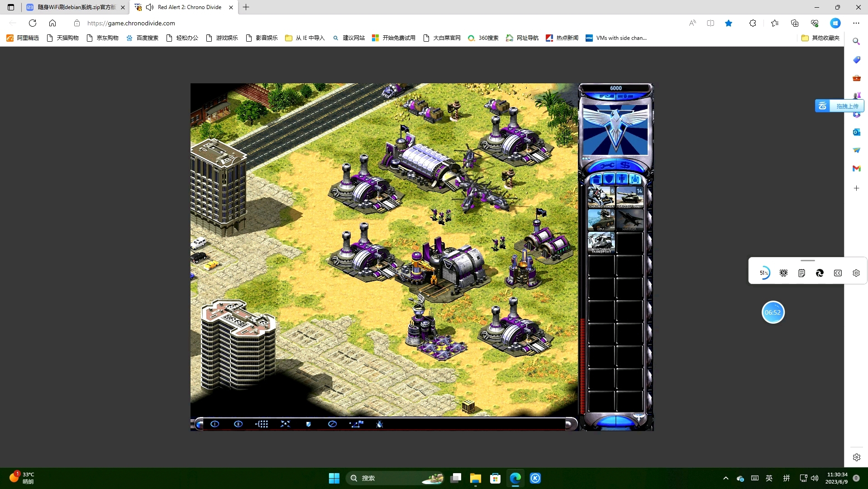Image resolution: width=868 pixels, height=489 pixels.
Task: Click the Harrier cameo
Action: click(630, 220)
